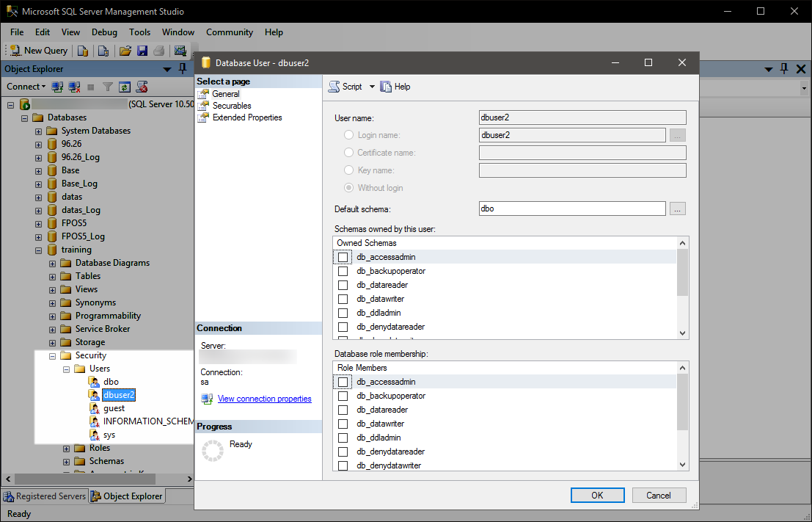Open the Debug menu
812x522 pixels.
click(x=105, y=32)
